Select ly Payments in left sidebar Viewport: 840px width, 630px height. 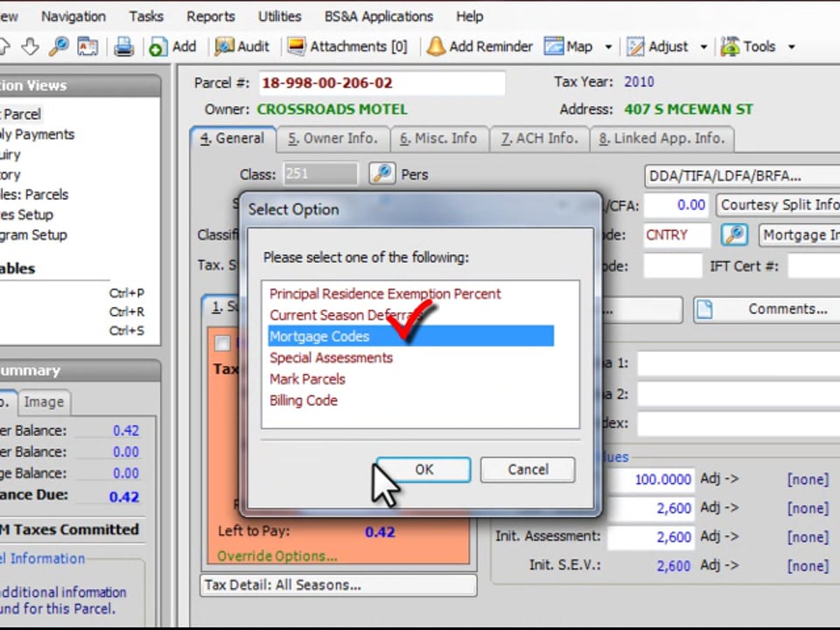37,135
